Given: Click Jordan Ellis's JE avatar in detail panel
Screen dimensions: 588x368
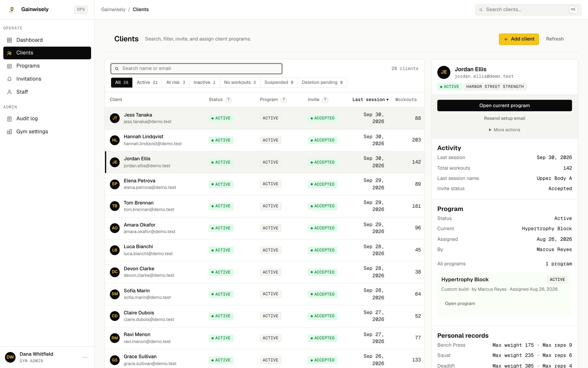Looking at the screenshot, I should [444, 72].
